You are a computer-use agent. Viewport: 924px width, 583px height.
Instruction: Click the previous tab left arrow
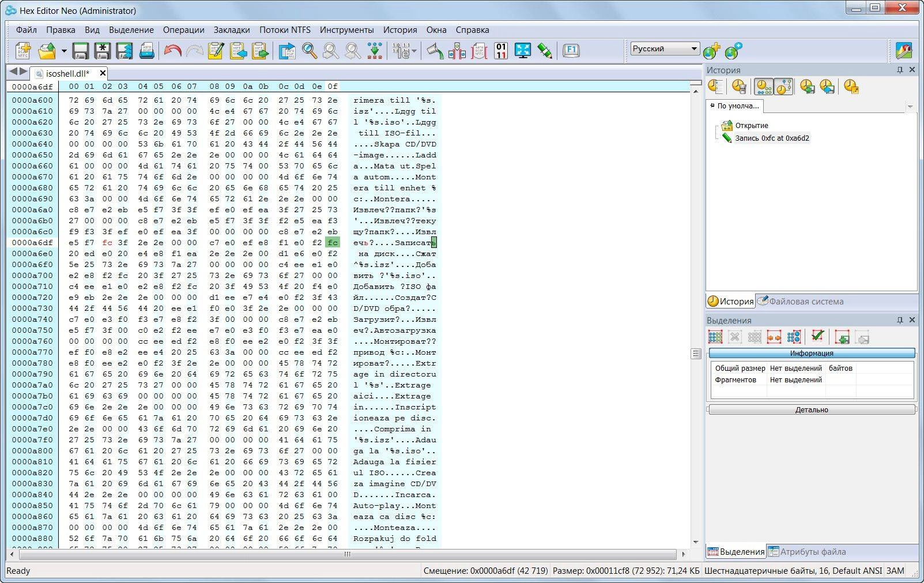pos(13,72)
